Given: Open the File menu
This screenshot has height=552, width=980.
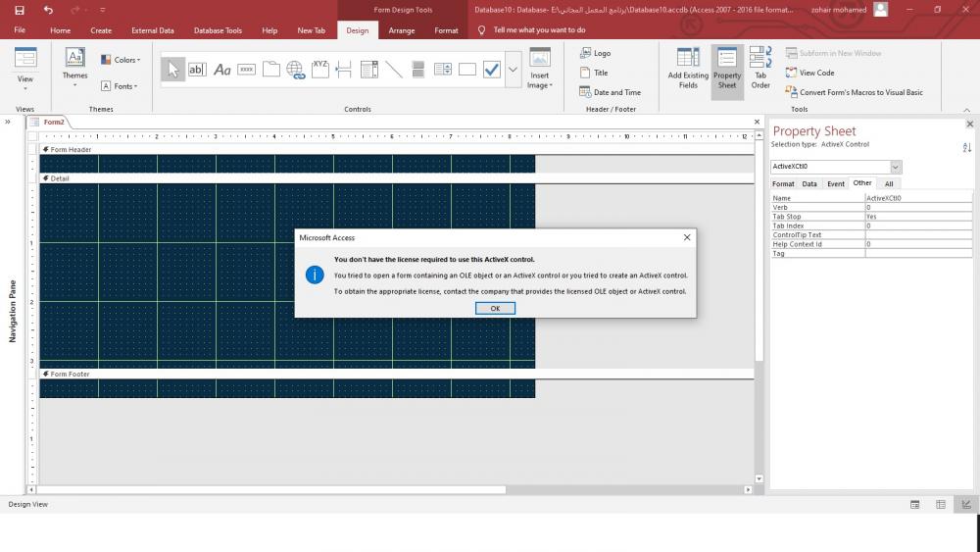Looking at the screenshot, I should pyautogui.click(x=20, y=30).
